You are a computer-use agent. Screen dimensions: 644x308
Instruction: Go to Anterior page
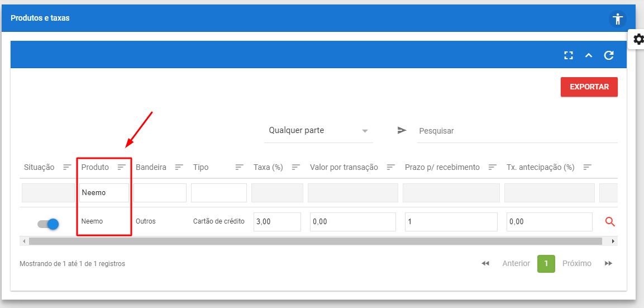pyautogui.click(x=516, y=263)
